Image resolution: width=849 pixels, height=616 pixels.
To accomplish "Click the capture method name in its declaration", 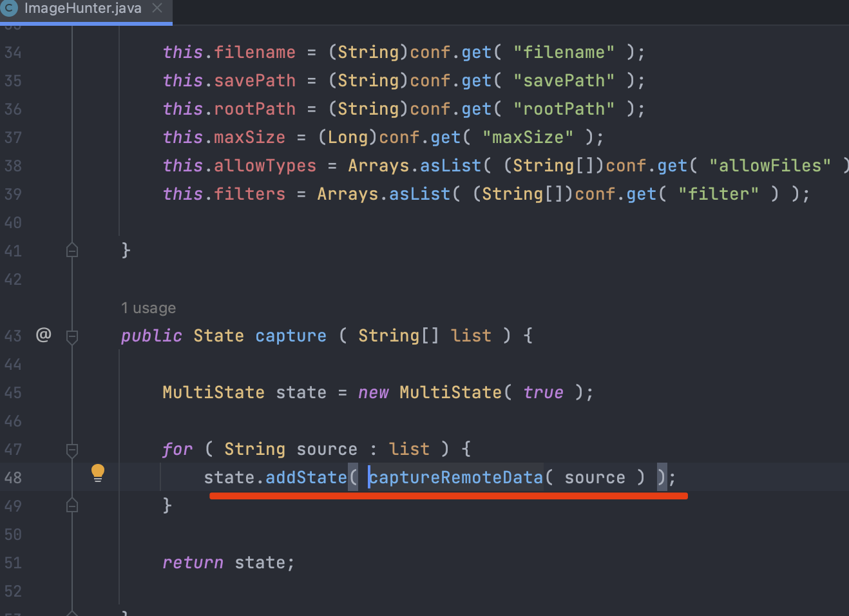I will click(x=291, y=336).
